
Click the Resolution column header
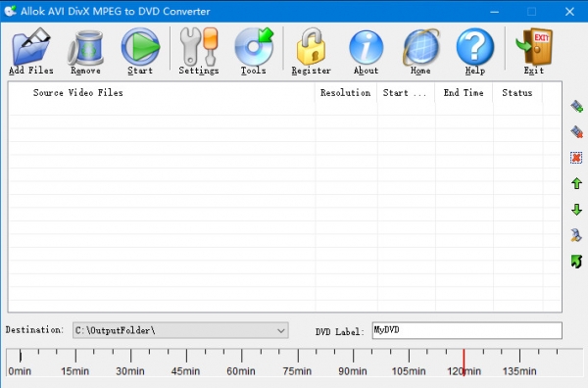(x=346, y=93)
